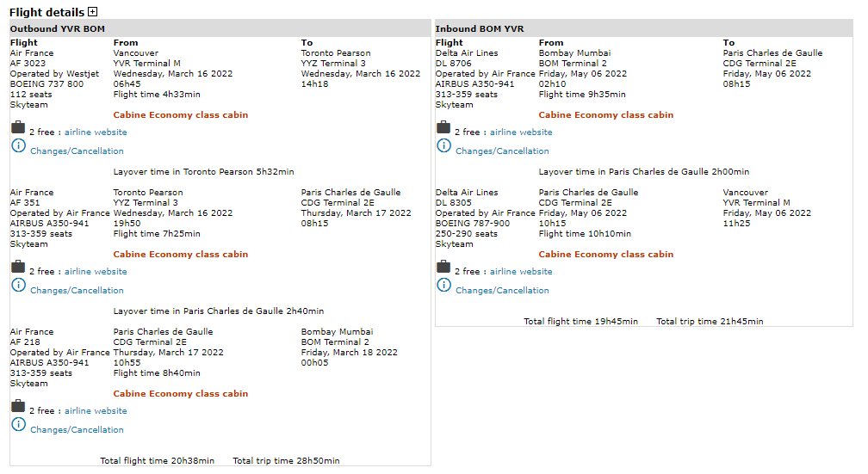Click info icon under flight AF 3023

pos(18,146)
